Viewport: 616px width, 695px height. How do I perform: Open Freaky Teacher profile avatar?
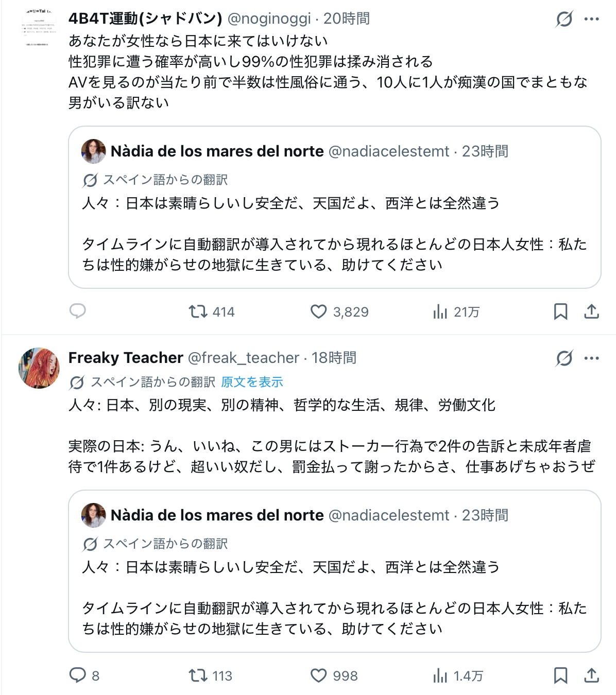[x=39, y=368]
